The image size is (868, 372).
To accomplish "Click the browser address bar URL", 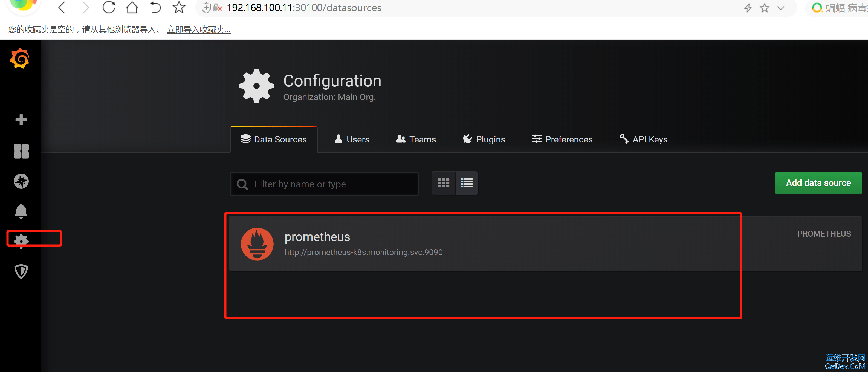I will pyautogui.click(x=304, y=8).
